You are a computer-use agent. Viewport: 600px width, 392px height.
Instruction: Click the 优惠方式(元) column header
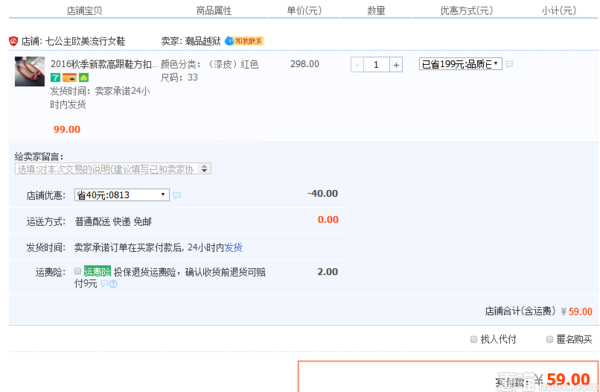[x=466, y=11]
